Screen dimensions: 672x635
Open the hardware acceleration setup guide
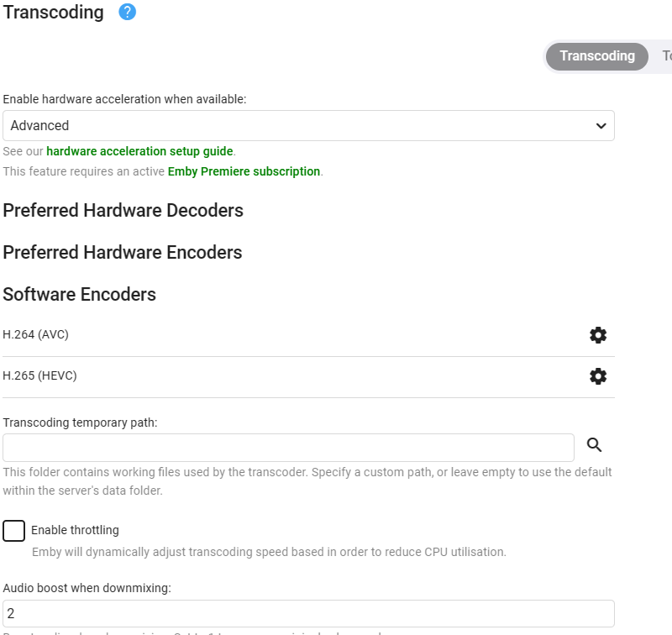point(139,151)
